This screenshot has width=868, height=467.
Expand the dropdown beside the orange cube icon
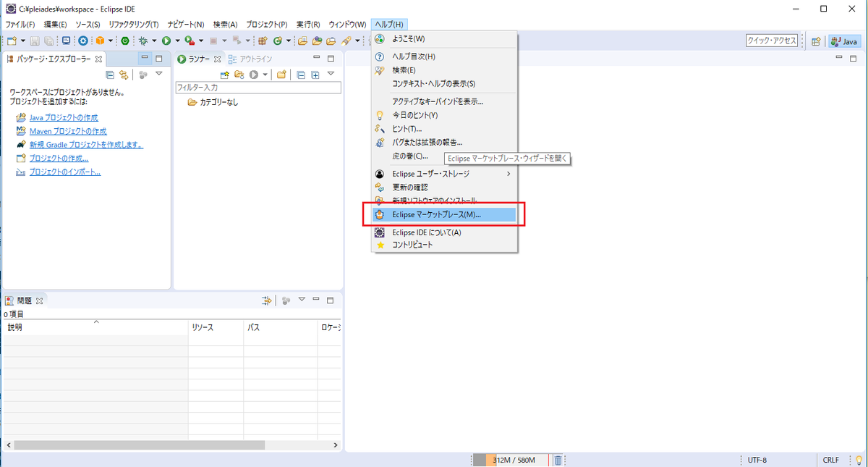tap(110, 41)
